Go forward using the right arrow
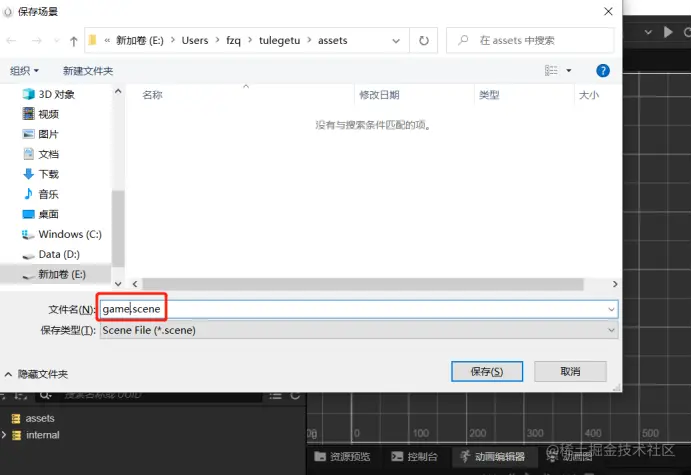The width and height of the screenshot is (692, 475). click(x=37, y=41)
